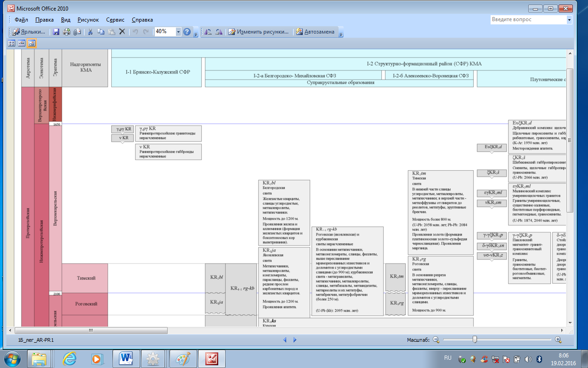Open the question box dropdown arrow
Image resolution: width=588 pixels, height=368 pixels.
(x=569, y=20)
